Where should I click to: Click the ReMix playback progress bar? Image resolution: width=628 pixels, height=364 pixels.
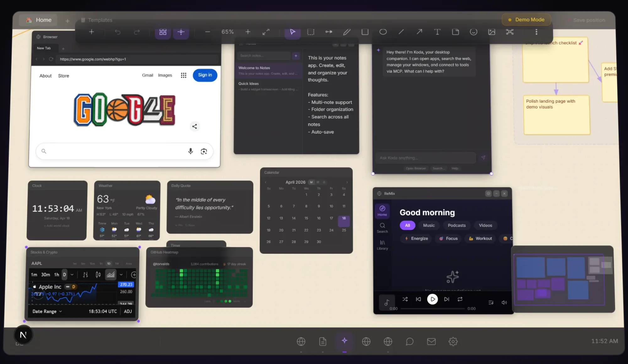432,308
